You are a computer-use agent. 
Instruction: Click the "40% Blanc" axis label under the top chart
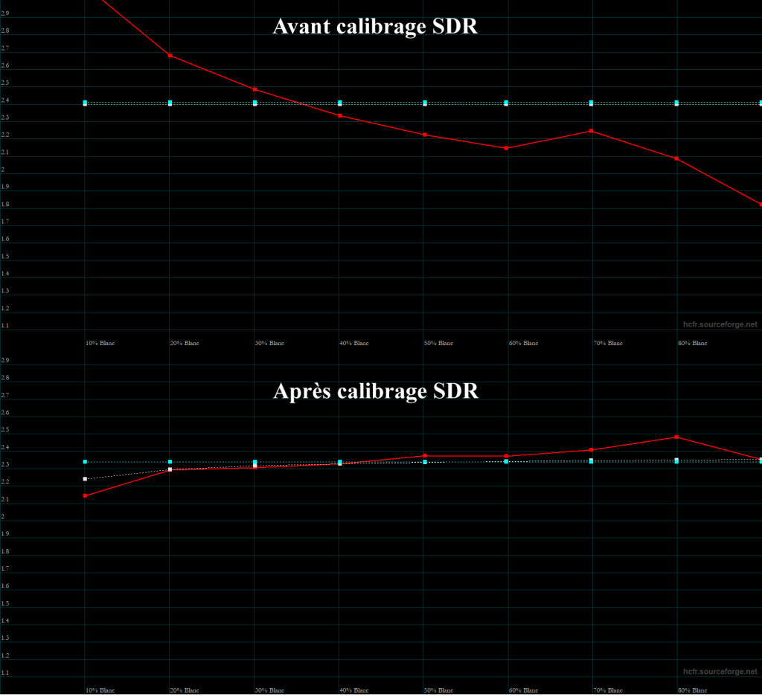(354, 343)
